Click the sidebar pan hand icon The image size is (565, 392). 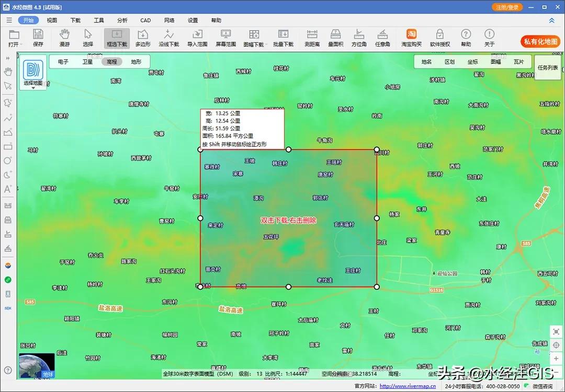pyautogui.click(x=8, y=72)
